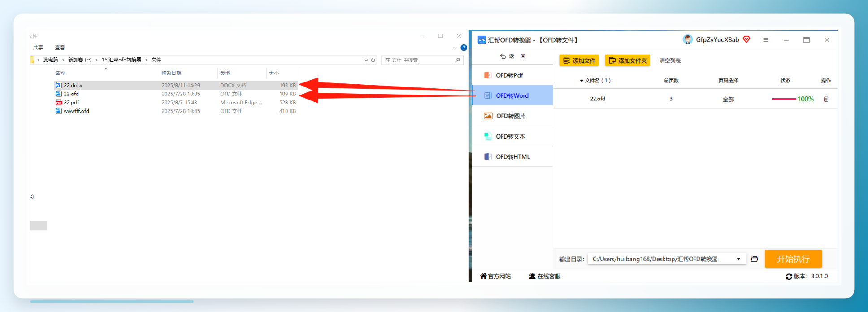Image resolution: width=868 pixels, height=312 pixels.
Task: Click the converter OFD app logo
Action: pyautogui.click(x=482, y=40)
